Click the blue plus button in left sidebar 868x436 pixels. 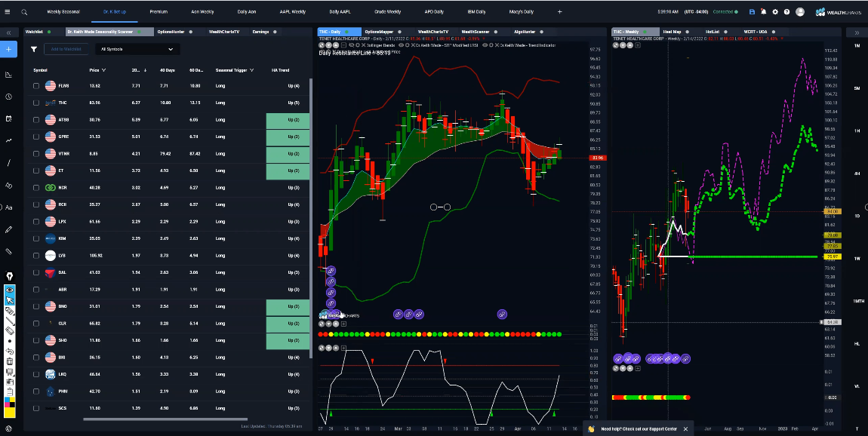[x=9, y=49]
